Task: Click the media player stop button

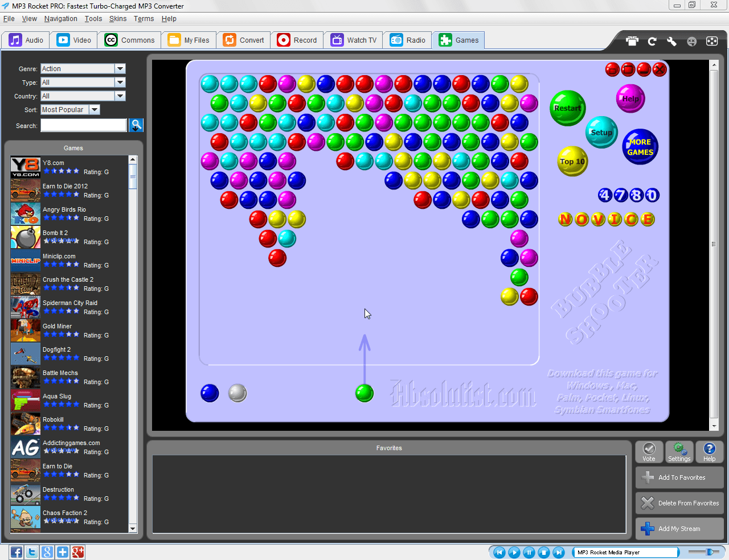Action: 544,552
